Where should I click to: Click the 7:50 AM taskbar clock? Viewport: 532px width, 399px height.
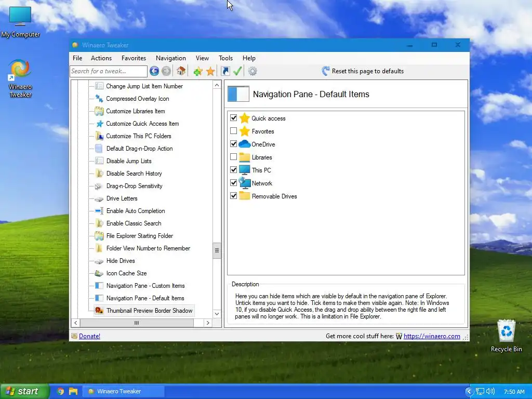click(x=514, y=392)
